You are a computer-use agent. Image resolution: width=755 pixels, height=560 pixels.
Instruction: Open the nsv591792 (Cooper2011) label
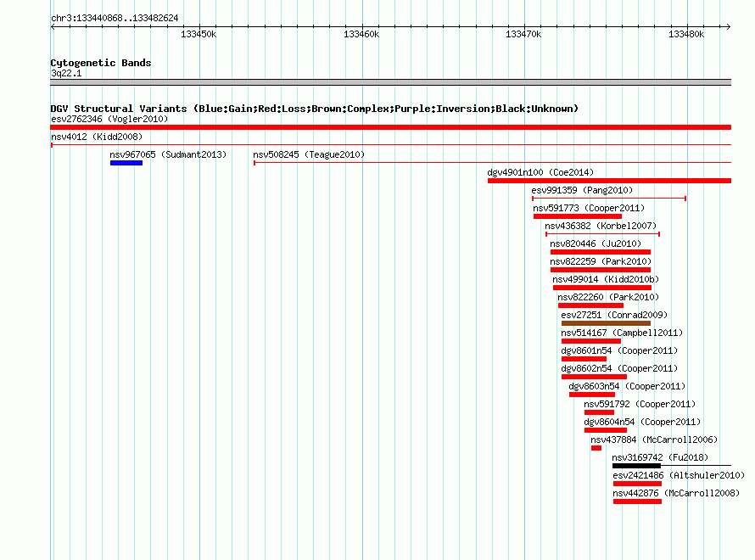(x=640, y=404)
